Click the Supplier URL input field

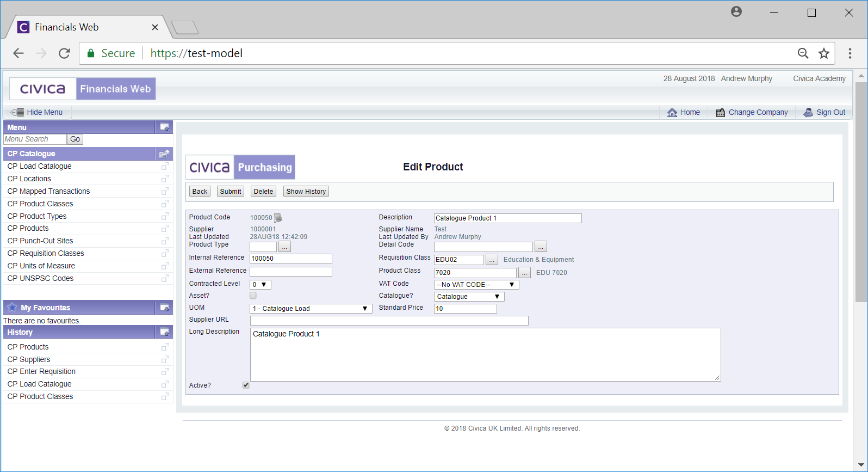(389, 321)
